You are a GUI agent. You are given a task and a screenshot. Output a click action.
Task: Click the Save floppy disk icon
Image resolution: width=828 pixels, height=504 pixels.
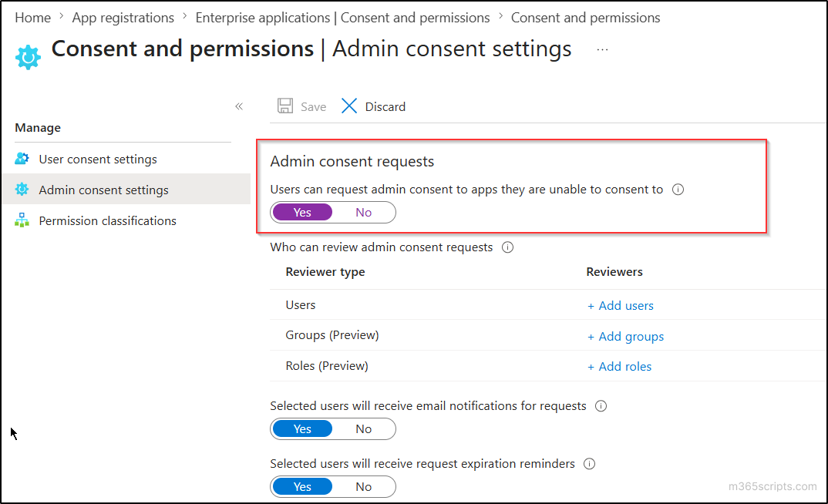click(x=285, y=106)
